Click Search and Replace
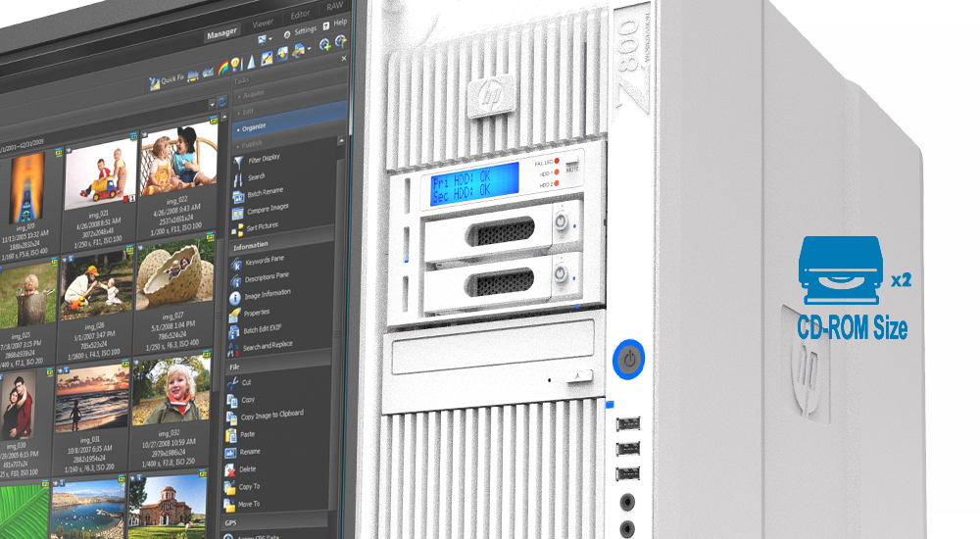This screenshot has height=539, width=980. 268,346
